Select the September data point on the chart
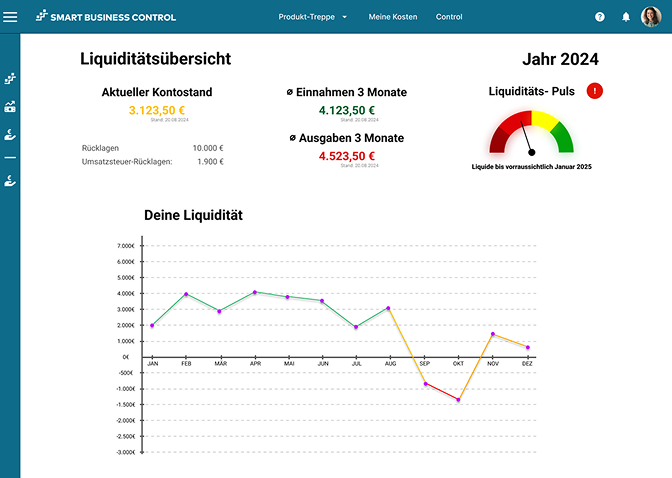This screenshot has width=672, height=478. 424,383
